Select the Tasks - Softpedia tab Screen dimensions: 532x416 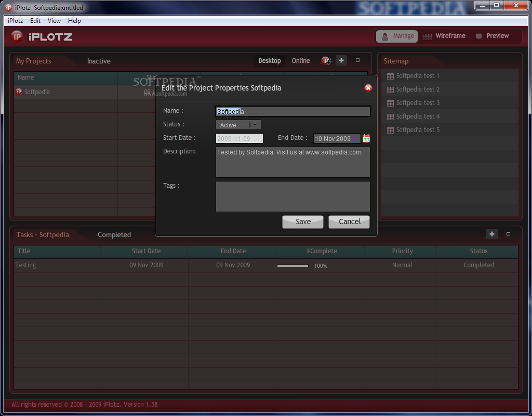[x=43, y=235]
